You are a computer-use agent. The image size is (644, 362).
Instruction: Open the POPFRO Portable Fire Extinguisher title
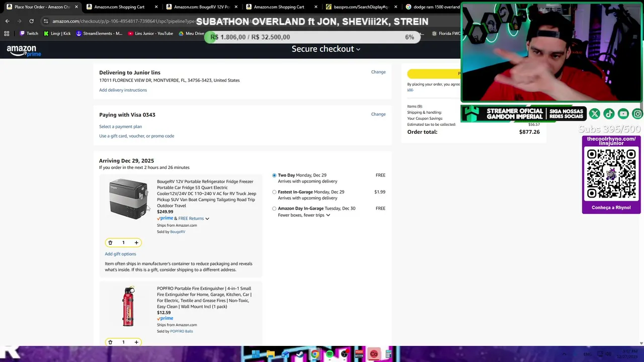click(204, 298)
